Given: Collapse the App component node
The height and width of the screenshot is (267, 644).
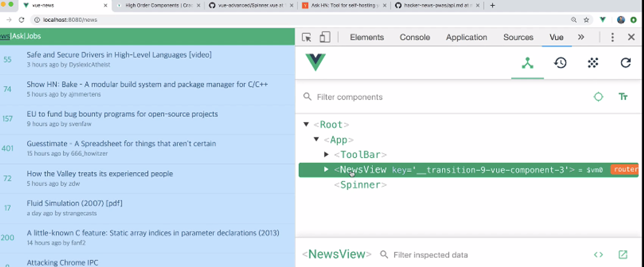Looking at the screenshot, I should point(316,139).
